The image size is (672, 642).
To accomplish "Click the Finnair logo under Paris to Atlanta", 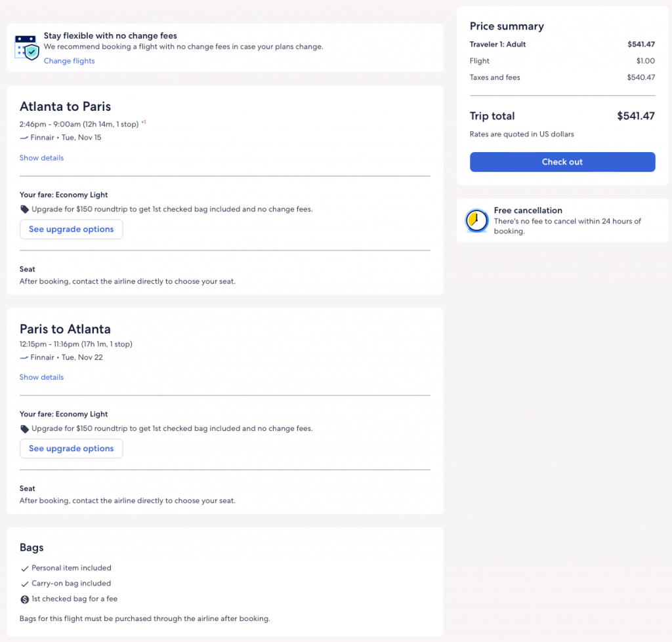I will point(24,357).
